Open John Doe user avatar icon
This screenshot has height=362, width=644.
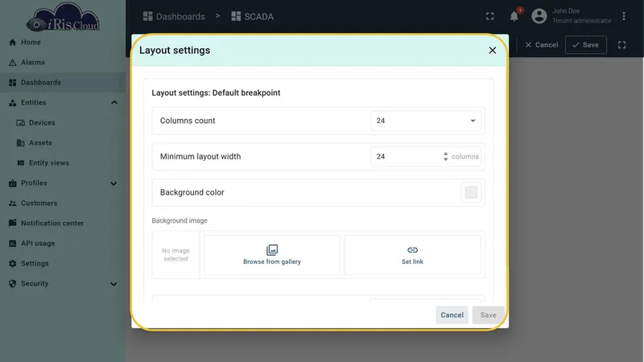(539, 16)
